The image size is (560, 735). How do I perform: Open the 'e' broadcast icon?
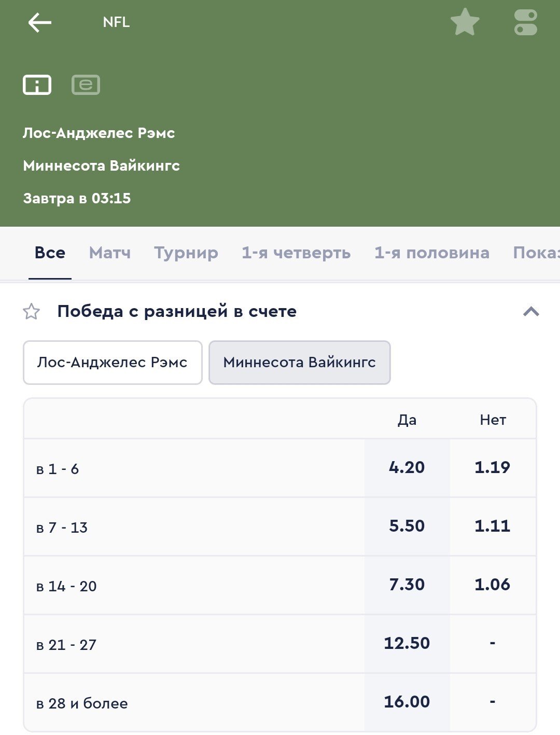point(86,85)
